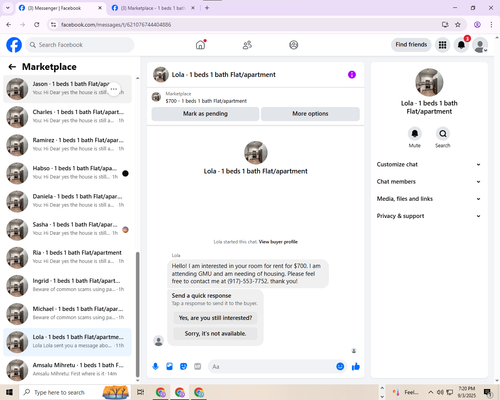Click the $700 listing thumbnail under Marketplace
500x400 pixels.
[x=156, y=97]
